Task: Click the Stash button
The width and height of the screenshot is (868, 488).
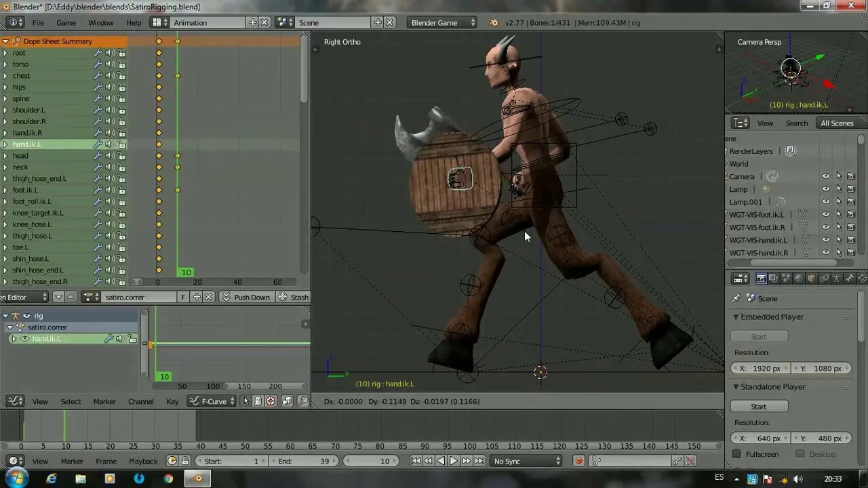Action: [x=292, y=297]
